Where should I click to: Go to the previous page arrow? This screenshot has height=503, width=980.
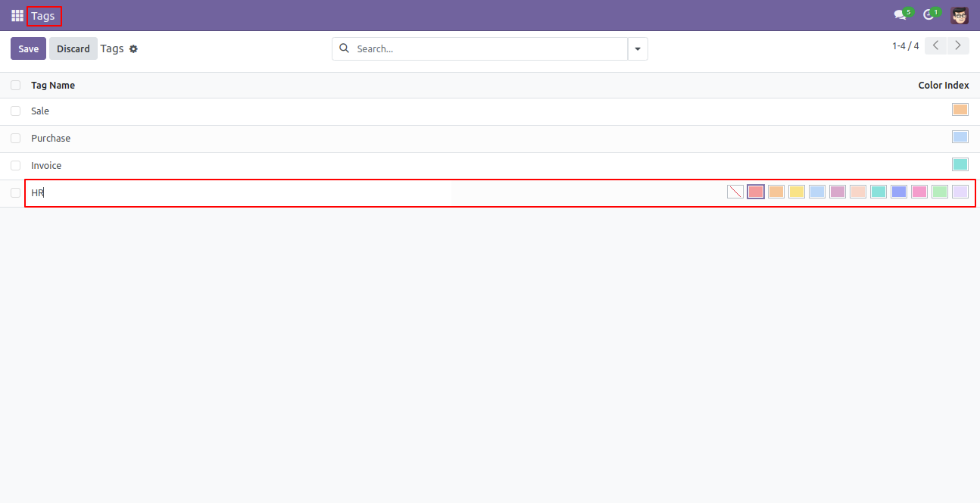(936, 45)
